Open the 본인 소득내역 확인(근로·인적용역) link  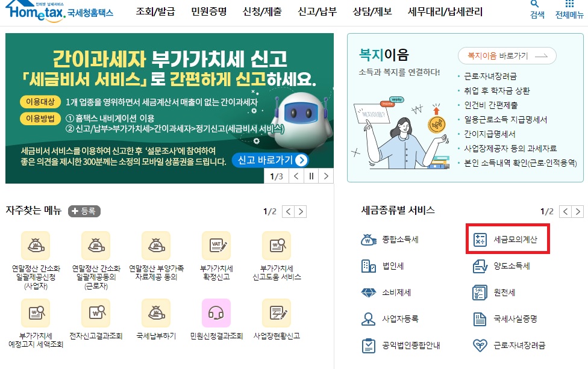(x=521, y=163)
